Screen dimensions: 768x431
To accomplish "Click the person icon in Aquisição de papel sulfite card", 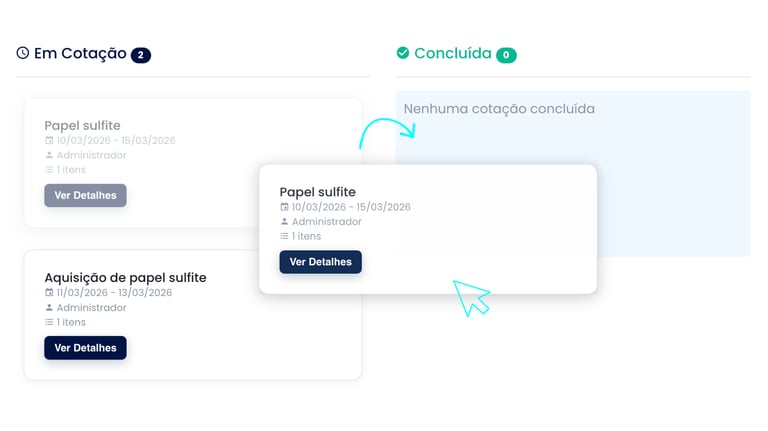I will [x=49, y=308].
